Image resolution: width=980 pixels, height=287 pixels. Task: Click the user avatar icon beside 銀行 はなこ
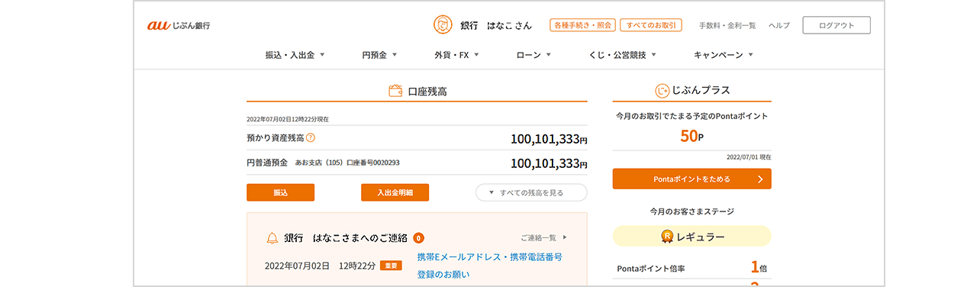443,25
